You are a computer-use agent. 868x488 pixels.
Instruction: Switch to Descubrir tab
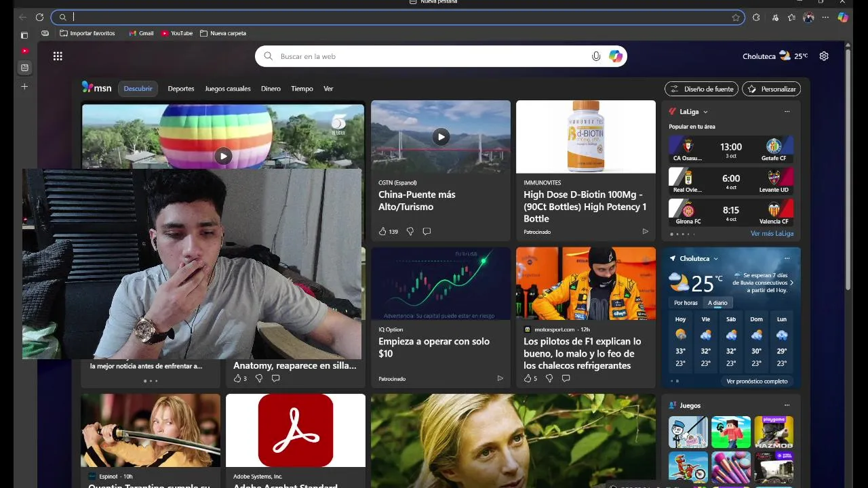138,89
